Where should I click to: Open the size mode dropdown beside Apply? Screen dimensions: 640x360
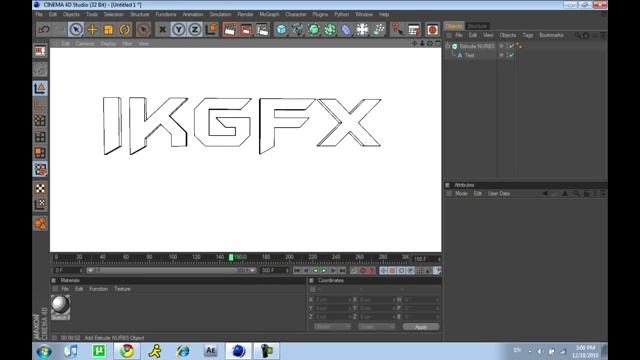pos(376,327)
